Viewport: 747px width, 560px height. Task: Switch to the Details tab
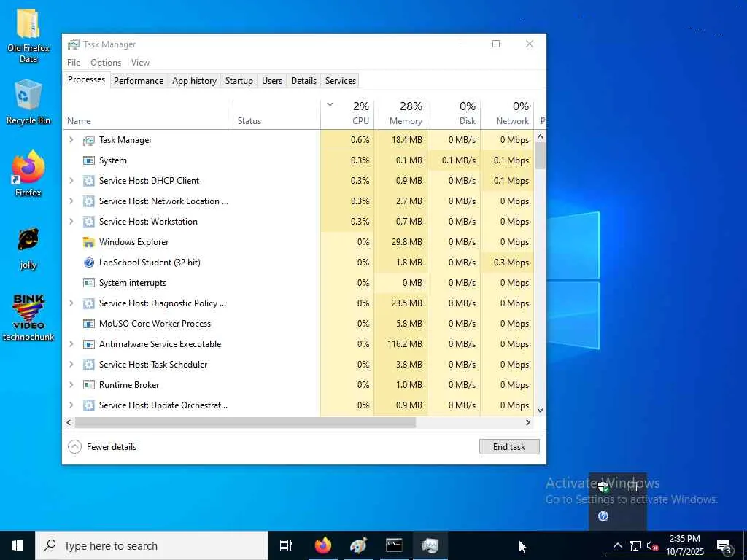coord(304,81)
